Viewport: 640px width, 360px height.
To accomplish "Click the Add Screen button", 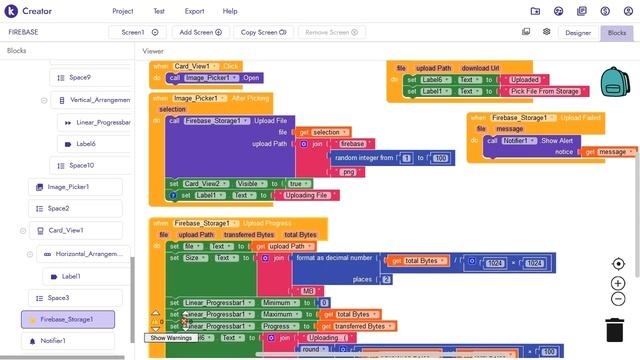I will 201,32.
